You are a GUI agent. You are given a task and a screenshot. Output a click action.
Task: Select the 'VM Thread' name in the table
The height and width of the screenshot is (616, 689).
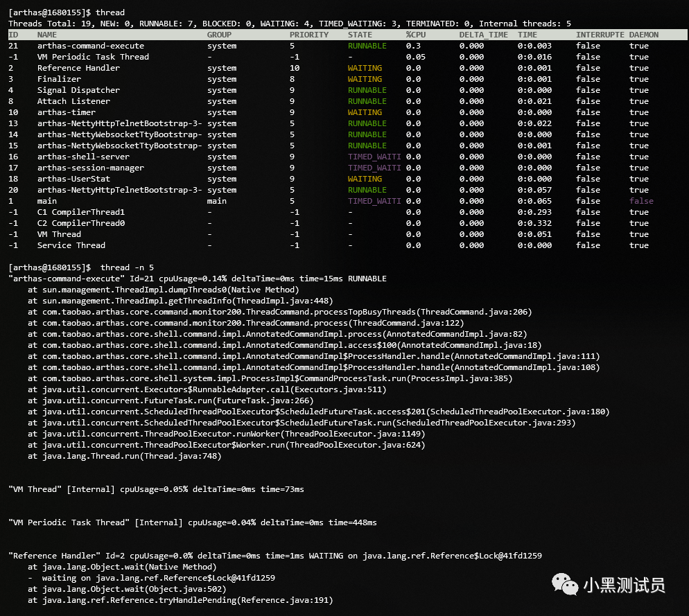60,234
